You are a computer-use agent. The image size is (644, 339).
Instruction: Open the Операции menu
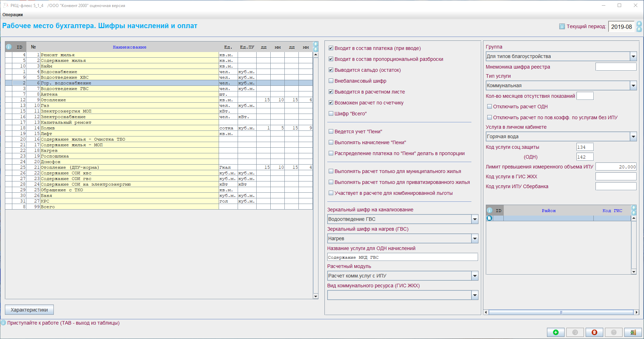(13, 15)
